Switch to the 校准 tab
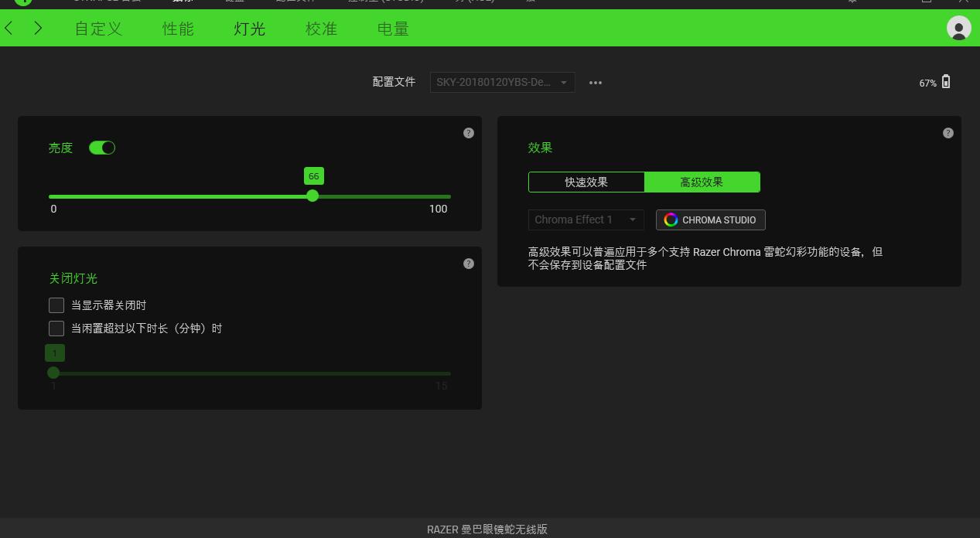The image size is (980, 538). click(320, 29)
